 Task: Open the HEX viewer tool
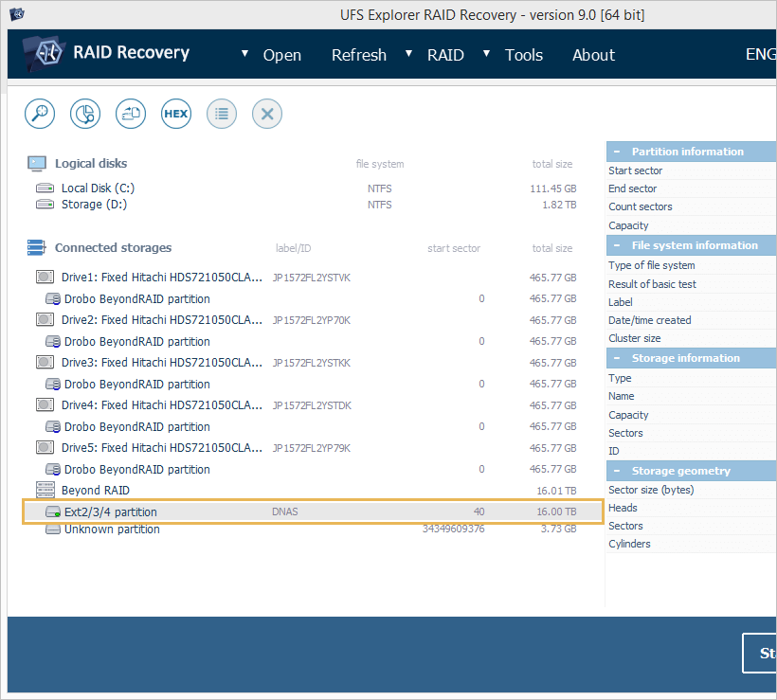[x=176, y=114]
